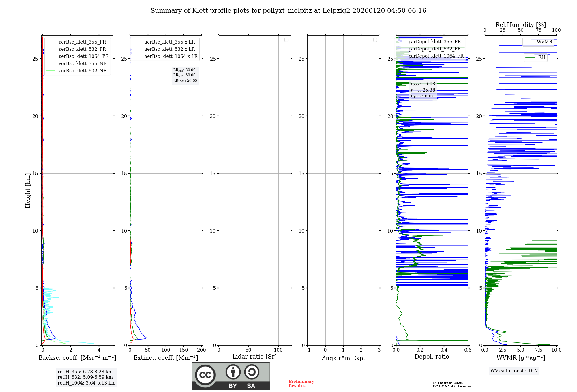Select aerBsc_klett_355 x LR legend entry
Image resolution: width=577 pixels, height=392 pixels.
pos(169,42)
